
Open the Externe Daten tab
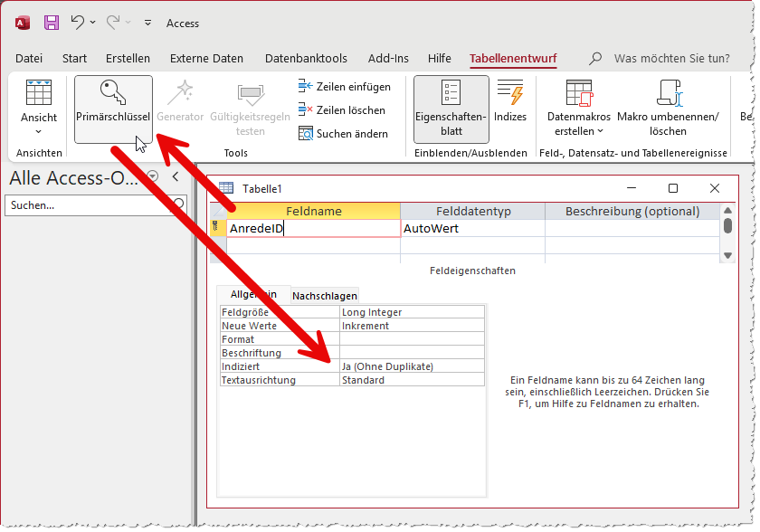coord(206,59)
